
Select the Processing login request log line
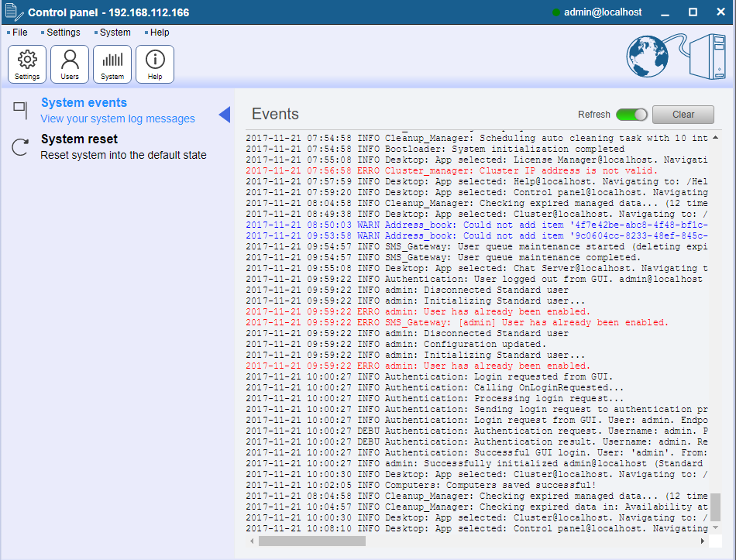[x=435, y=398]
